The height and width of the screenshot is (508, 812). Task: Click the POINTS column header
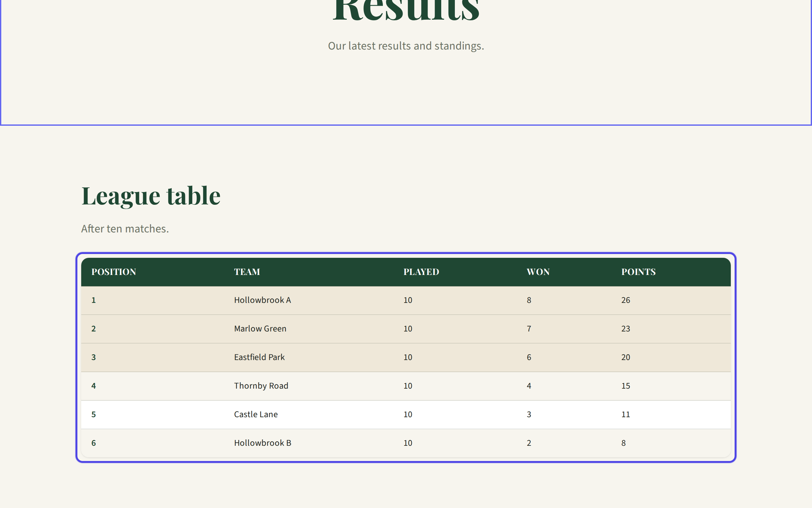[638, 272]
